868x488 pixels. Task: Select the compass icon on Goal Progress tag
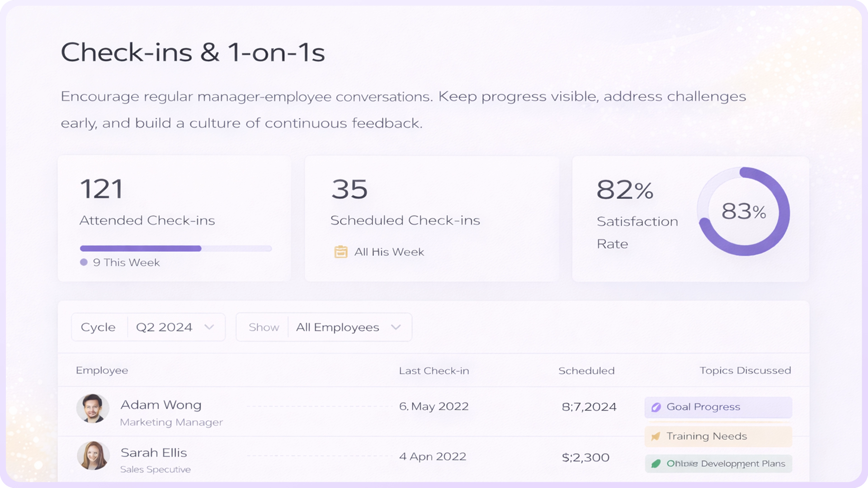point(656,407)
